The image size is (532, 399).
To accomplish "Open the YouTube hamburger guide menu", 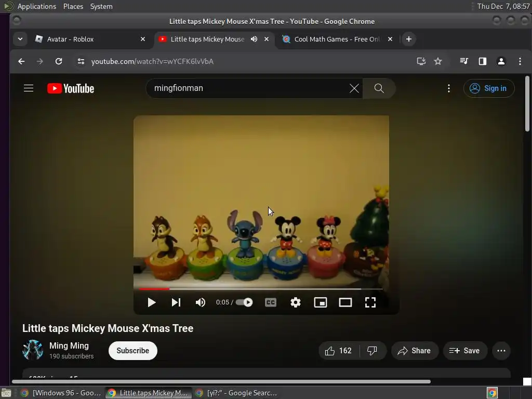I will 29,88.
